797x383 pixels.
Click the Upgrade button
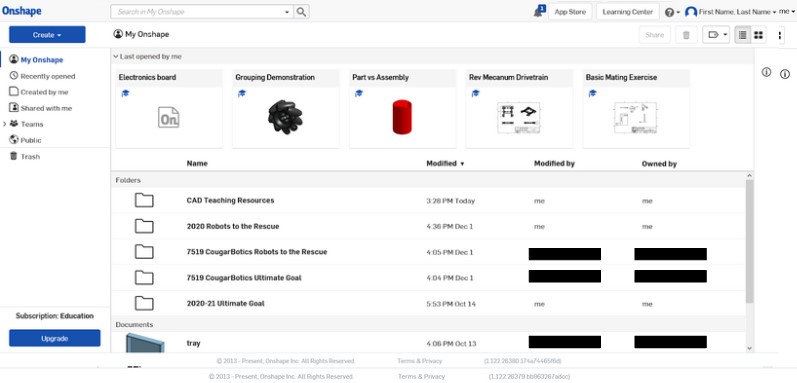55,338
